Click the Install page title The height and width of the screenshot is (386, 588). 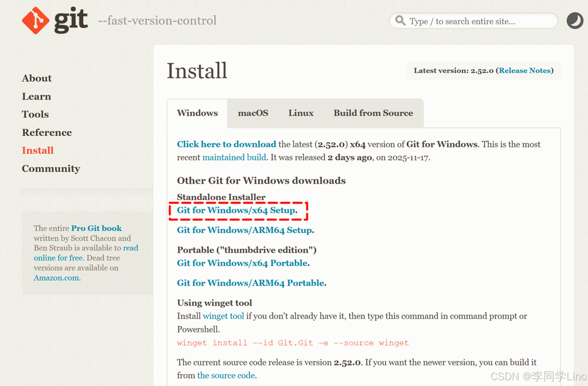tap(197, 71)
